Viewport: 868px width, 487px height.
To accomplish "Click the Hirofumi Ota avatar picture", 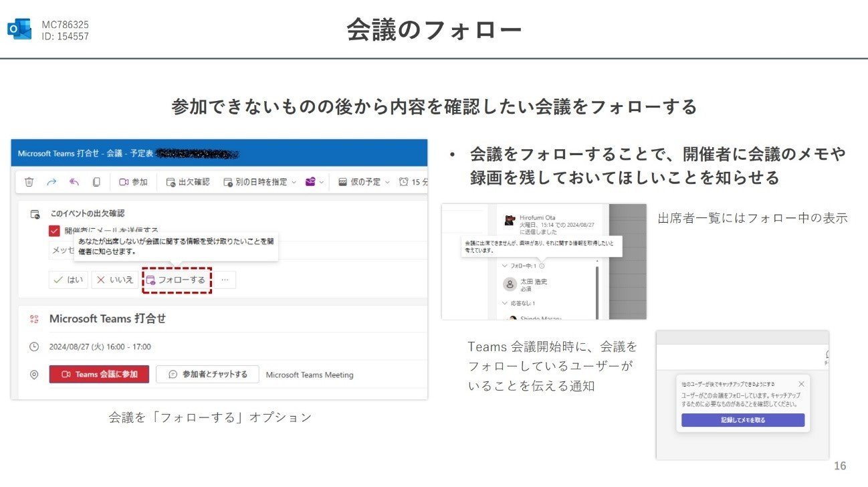I will click(510, 219).
